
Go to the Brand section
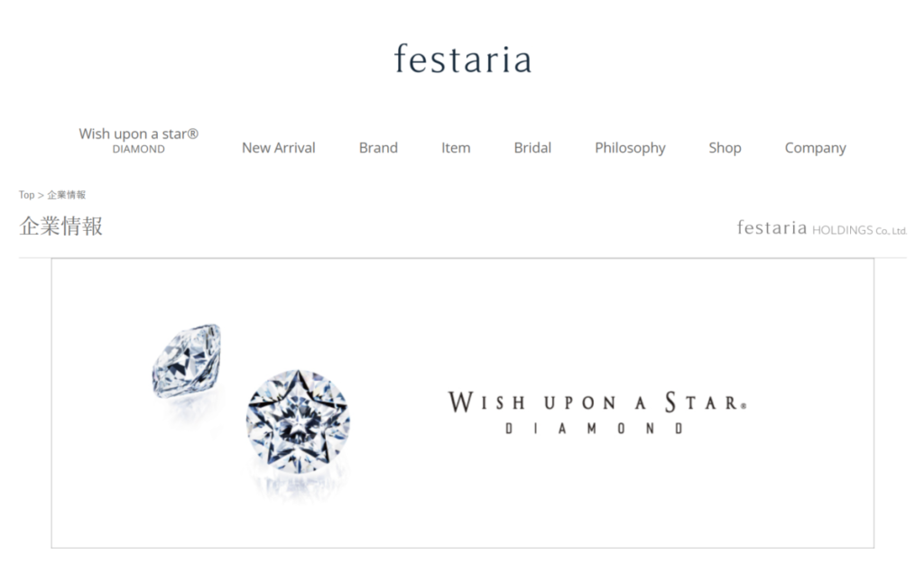(x=378, y=148)
